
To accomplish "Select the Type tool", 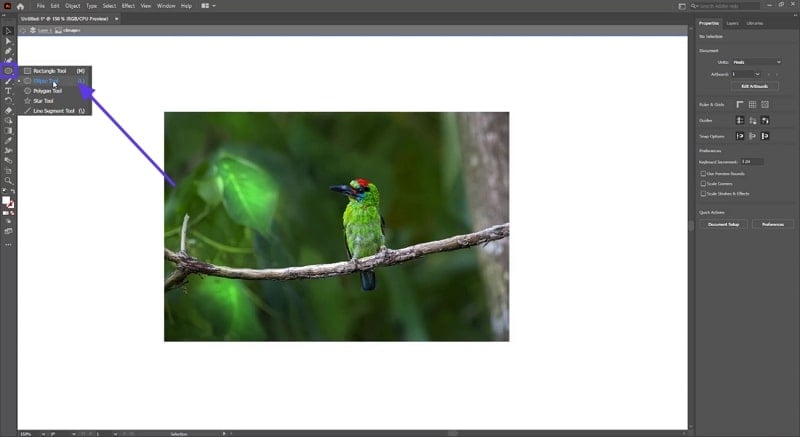I will (8, 91).
